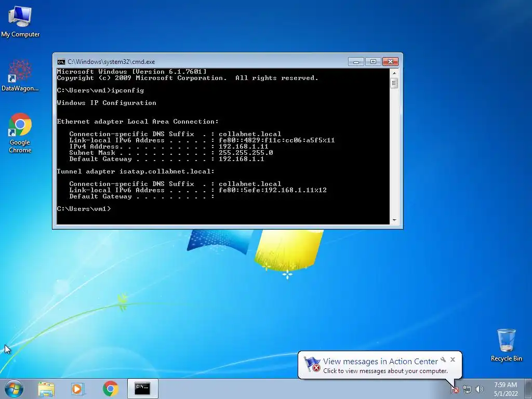This screenshot has height=399, width=532.
Task: Click the cmd.exe window title text
Action: 111,62
